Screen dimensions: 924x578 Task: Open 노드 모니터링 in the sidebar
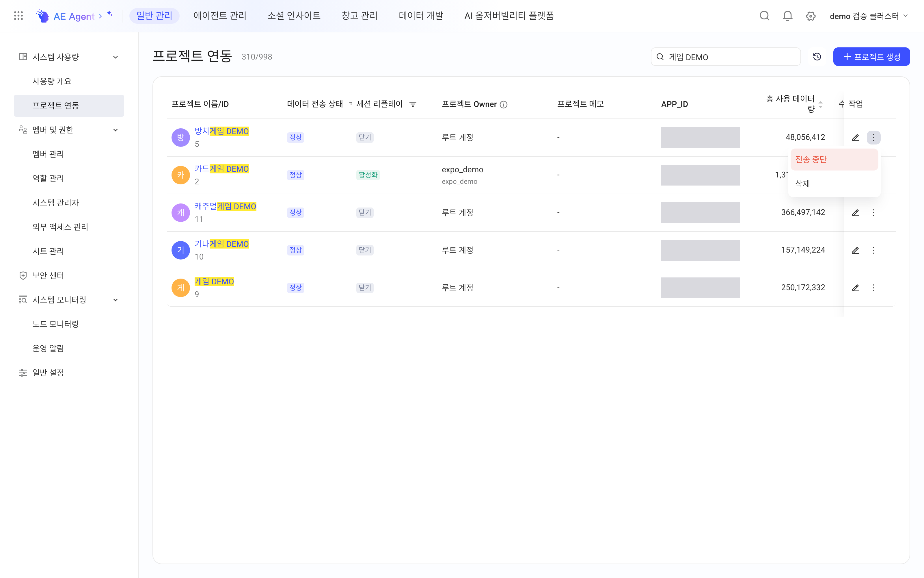point(69,324)
